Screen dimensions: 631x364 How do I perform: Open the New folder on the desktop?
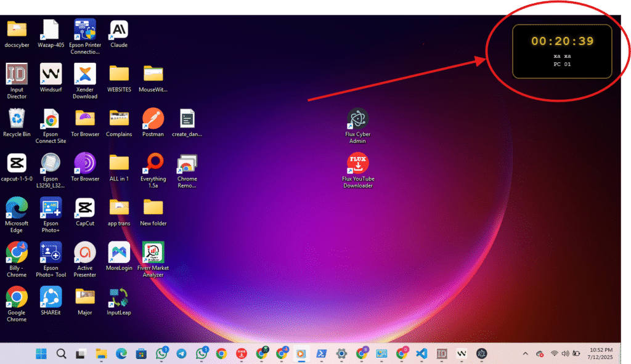pos(153,208)
